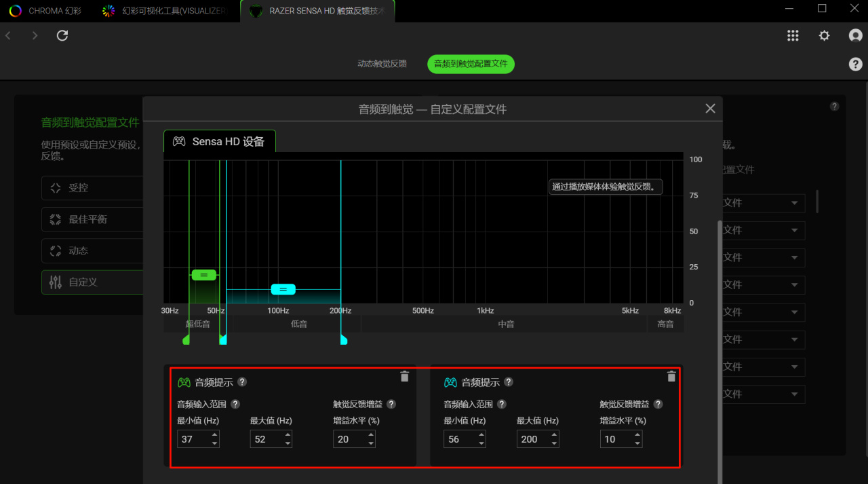
Task: Select the 自定义 preset
Action: 92,282
